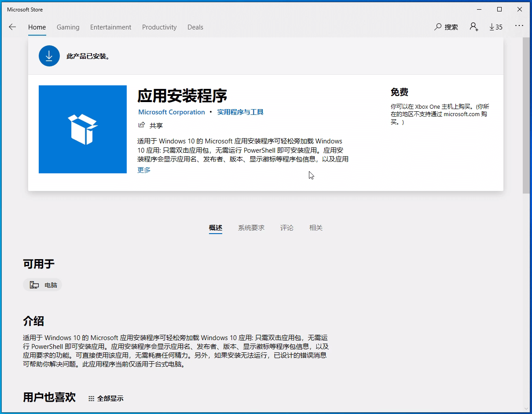Open the Deals tab
Viewport: 532px width, 414px height.
tap(195, 27)
